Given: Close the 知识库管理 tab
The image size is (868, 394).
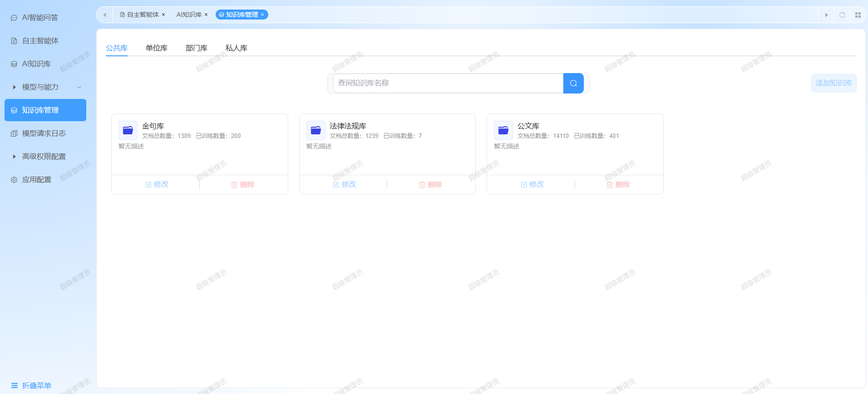Looking at the screenshot, I should tap(262, 15).
